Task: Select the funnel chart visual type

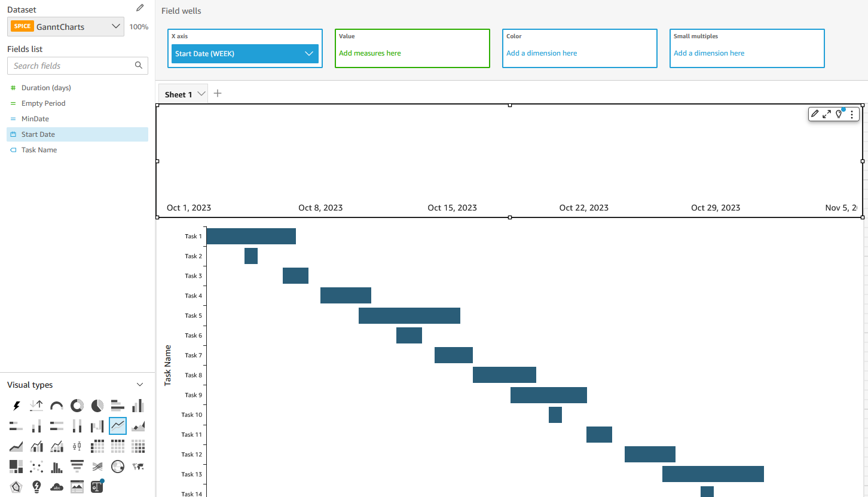Action: 77,467
